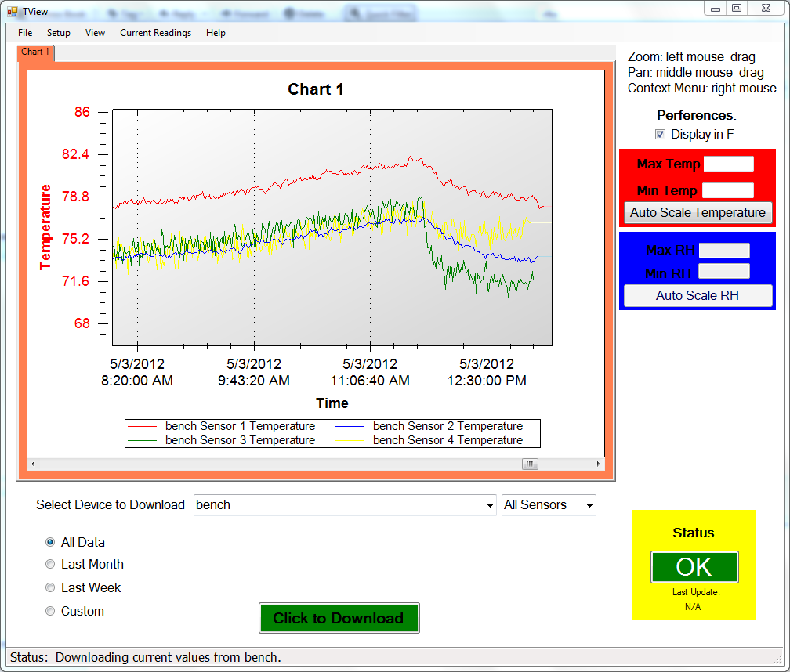Screen dimensions: 790x672
Task: Open the File menu
Action: coord(25,33)
